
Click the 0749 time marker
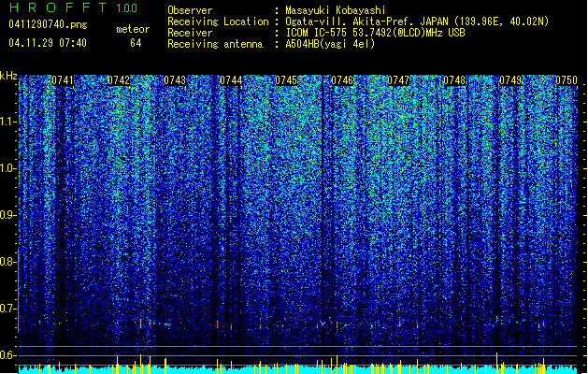click(510, 80)
